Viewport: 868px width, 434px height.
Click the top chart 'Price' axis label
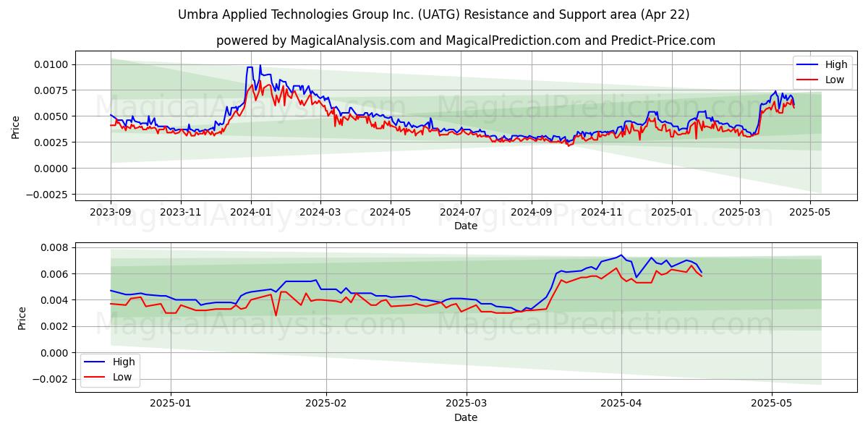pos(16,127)
